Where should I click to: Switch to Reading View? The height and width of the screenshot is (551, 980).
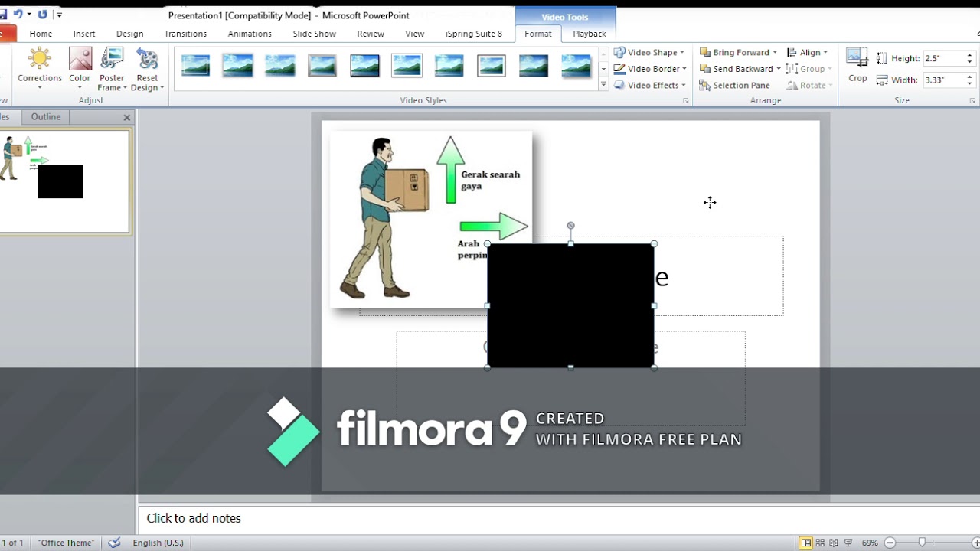point(834,543)
